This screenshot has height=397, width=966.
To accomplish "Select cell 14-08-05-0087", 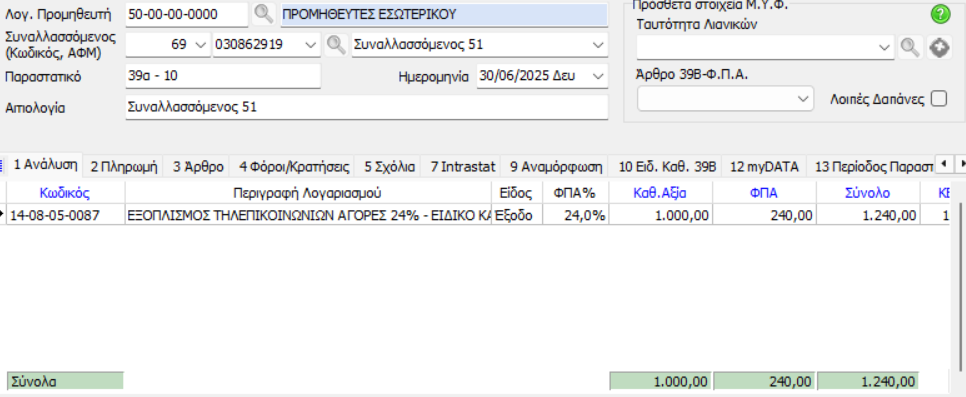I will (65, 215).
